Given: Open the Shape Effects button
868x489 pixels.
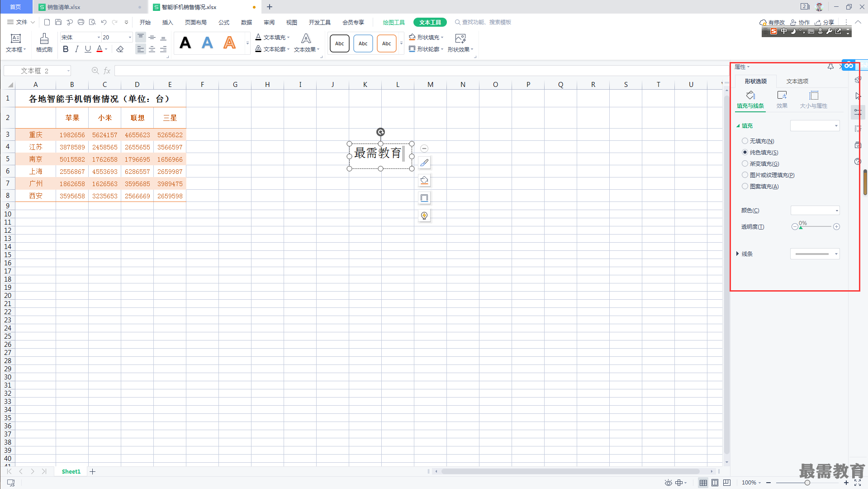Looking at the screenshot, I should pyautogui.click(x=460, y=43).
